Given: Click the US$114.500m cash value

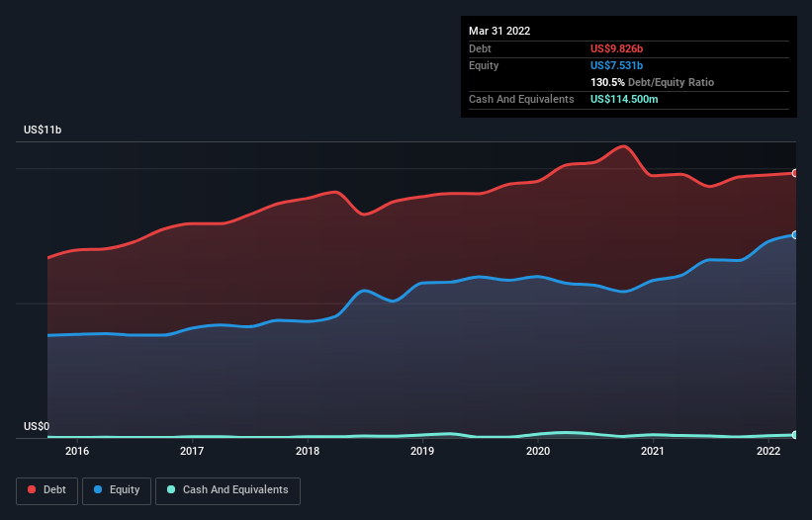Looking at the screenshot, I should pyautogui.click(x=624, y=99).
